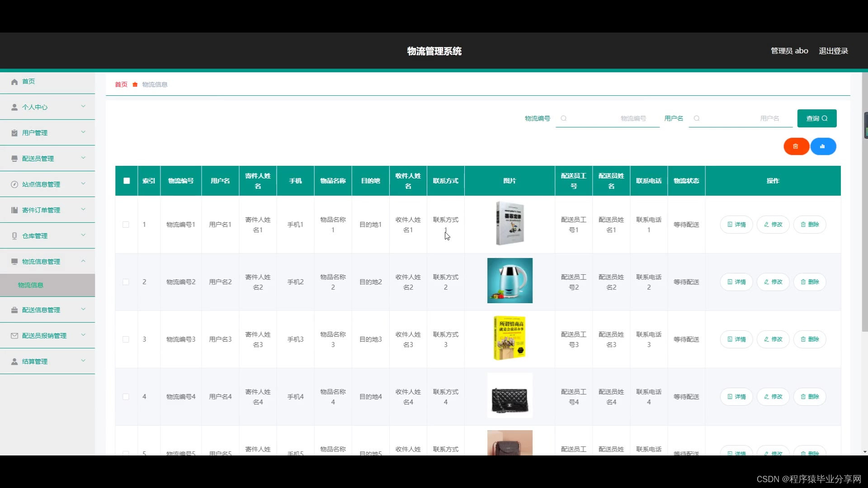
Task: Click the 配送员报销管理 envelope icon
Action: click(x=14, y=336)
